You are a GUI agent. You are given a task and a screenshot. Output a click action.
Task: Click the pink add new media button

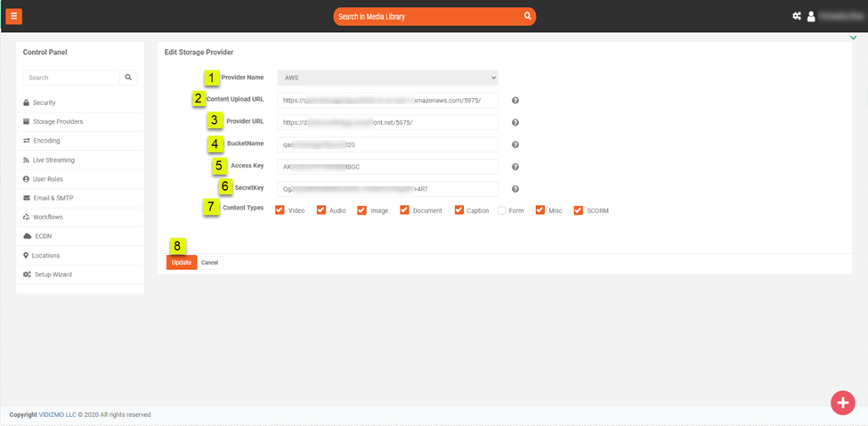point(842,403)
